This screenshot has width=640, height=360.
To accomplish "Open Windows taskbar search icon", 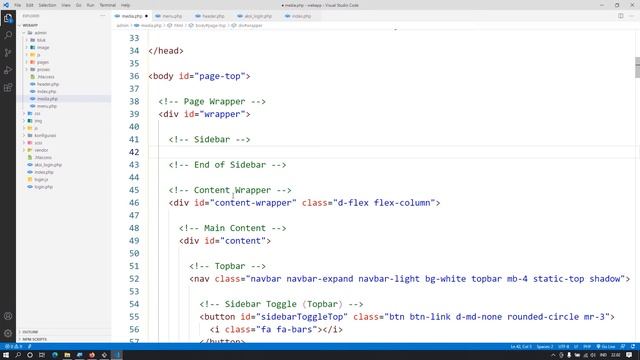I will click(18, 355).
